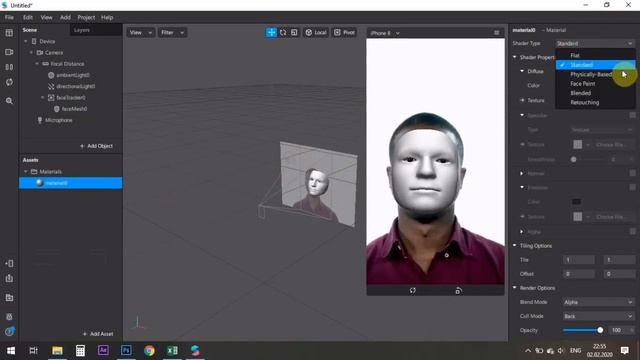Screen dimensions: 640x360
Task: Open the iPhone 8 device dropdown
Action: 385,33
